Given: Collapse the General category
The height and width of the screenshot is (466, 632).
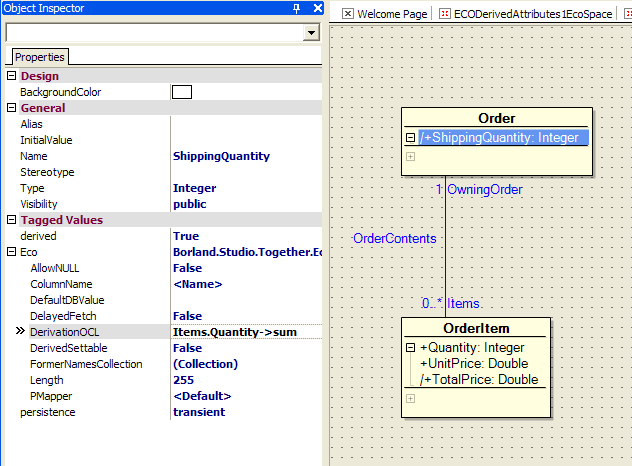Looking at the screenshot, I should click(12, 108).
